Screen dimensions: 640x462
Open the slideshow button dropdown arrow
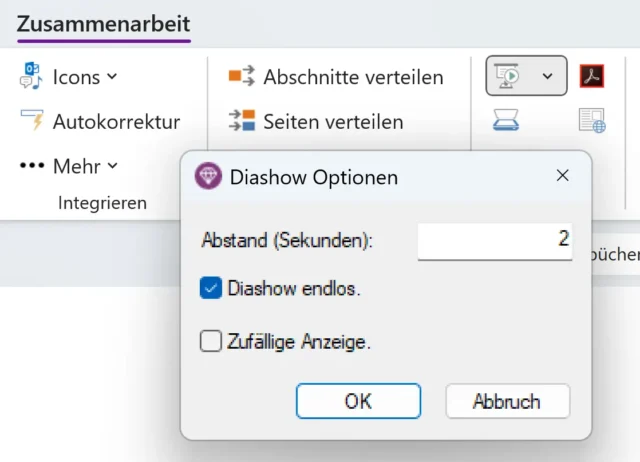pos(547,76)
